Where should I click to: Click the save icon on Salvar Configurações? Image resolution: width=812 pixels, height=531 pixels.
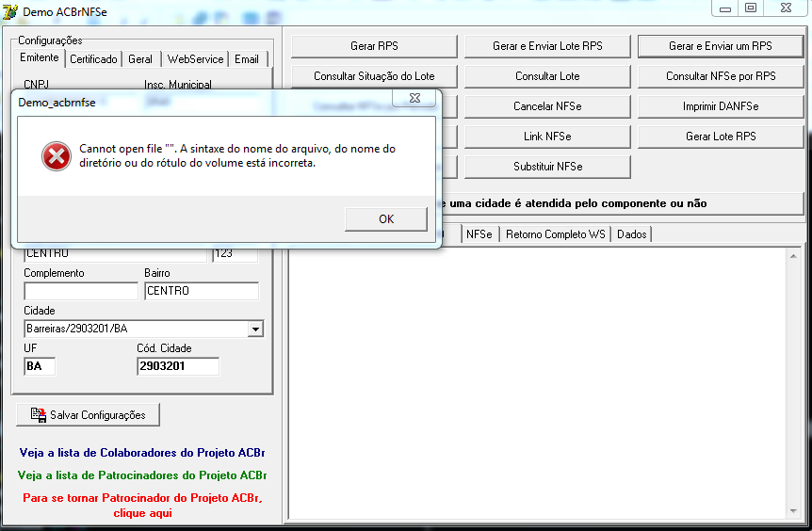(x=39, y=414)
